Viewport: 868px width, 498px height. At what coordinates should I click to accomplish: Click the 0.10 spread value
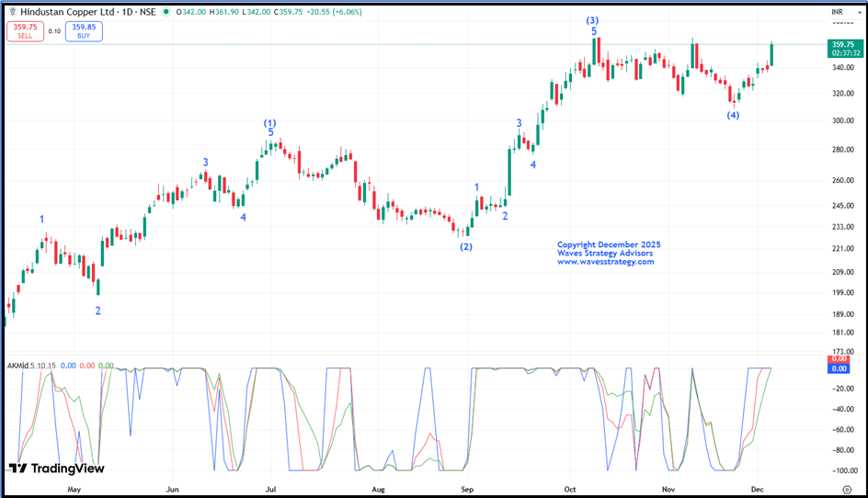pyautogui.click(x=54, y=31)
